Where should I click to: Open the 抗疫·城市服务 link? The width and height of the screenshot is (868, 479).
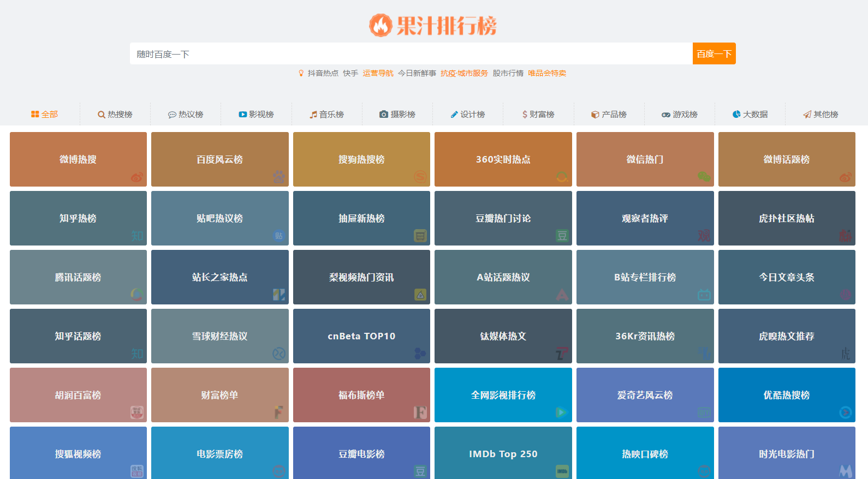[465, 73]
